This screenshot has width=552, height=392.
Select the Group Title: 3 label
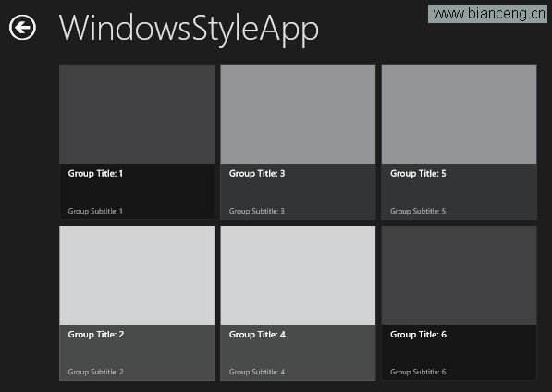257,174
